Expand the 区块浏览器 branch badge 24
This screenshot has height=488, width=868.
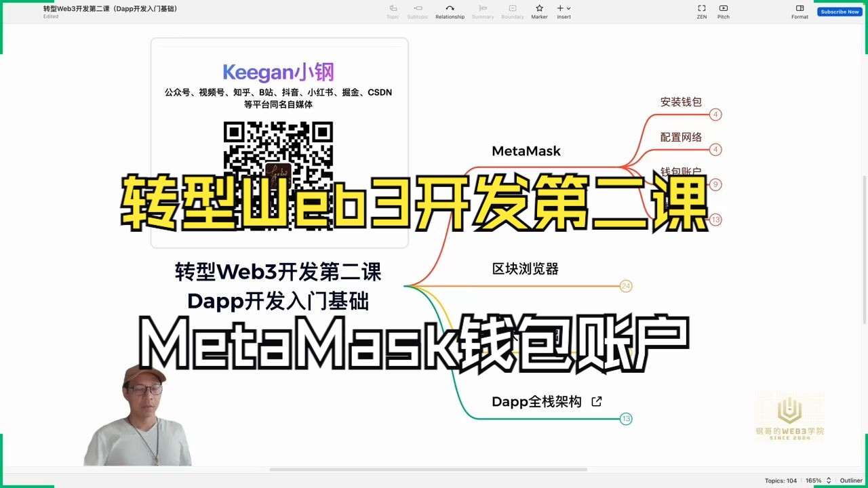point(626,286)
